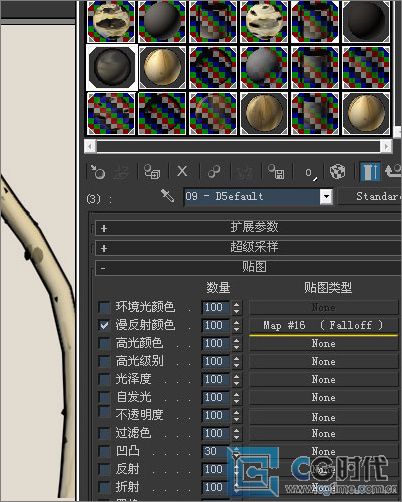
Task: Enable the 高光级别 map checkbox
Action: tap(104, 361)
